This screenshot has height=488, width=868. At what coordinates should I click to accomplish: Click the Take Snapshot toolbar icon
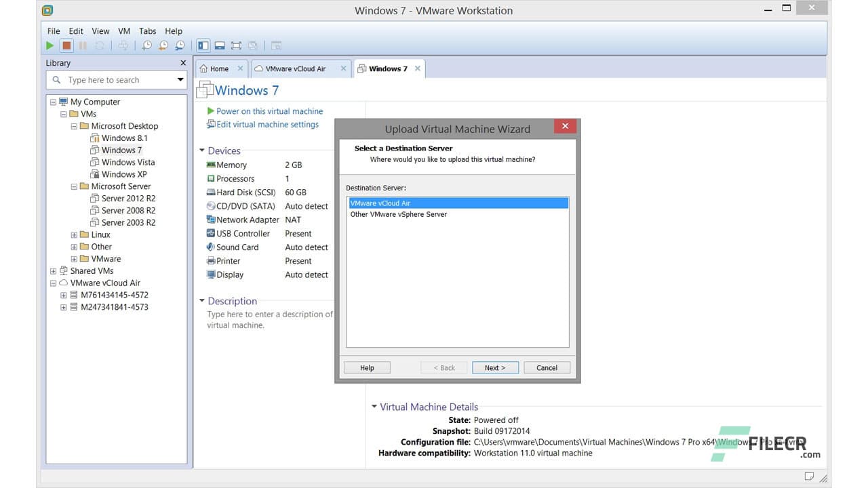click(146, 45)
